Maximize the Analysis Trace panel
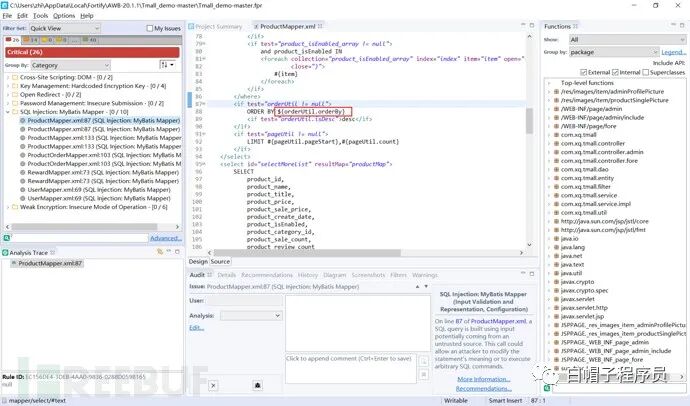This screenshot has width=690, height=406. click(x=177, y=251)
